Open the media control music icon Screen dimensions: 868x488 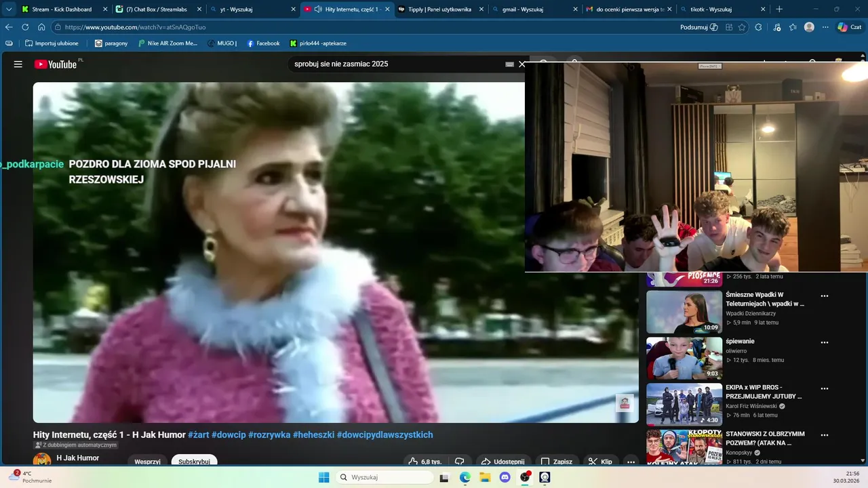[x=777, y=27]
